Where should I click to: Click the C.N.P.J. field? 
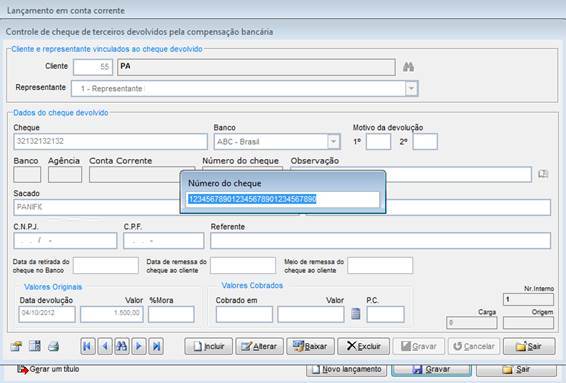coord(65,241)
